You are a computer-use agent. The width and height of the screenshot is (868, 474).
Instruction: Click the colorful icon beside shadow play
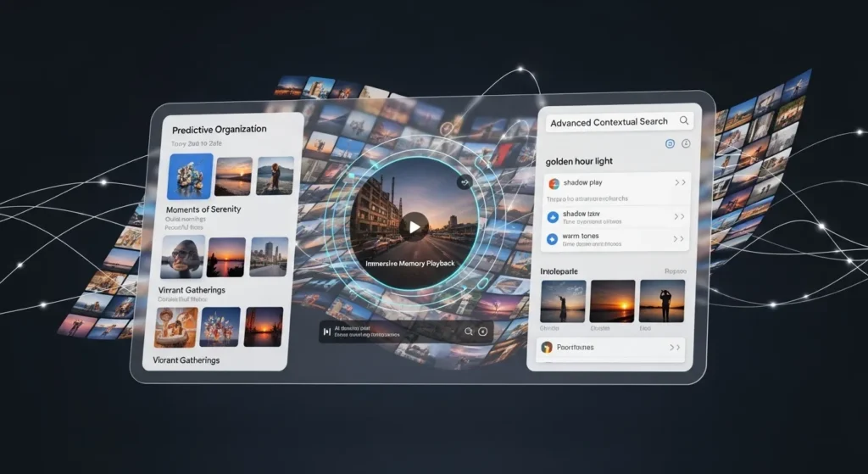554,182
